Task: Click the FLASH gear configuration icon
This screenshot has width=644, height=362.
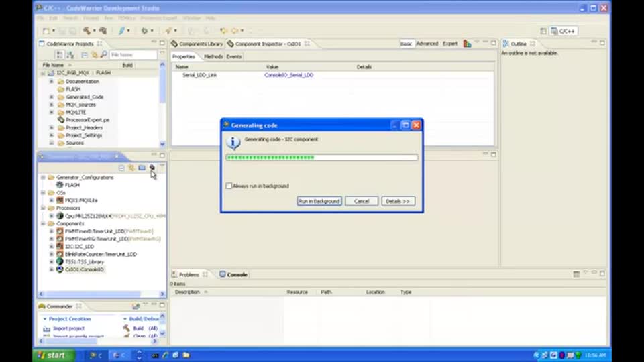Action: [60, 185]
